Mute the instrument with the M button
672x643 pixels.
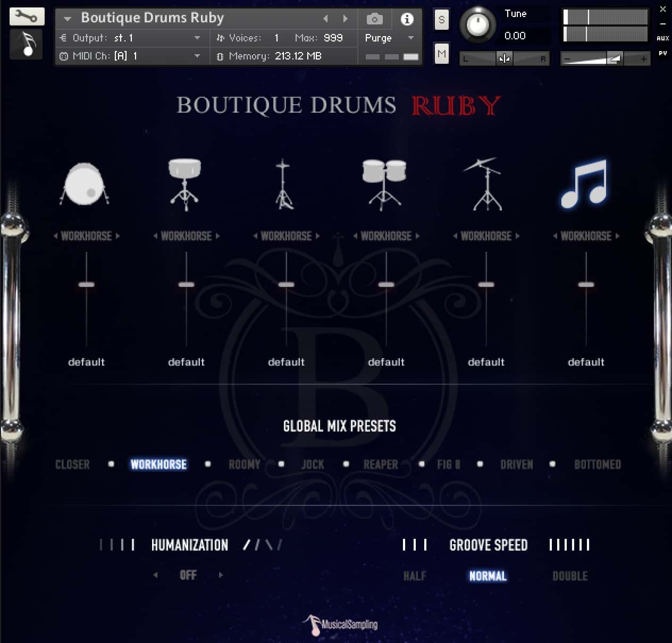441,53
